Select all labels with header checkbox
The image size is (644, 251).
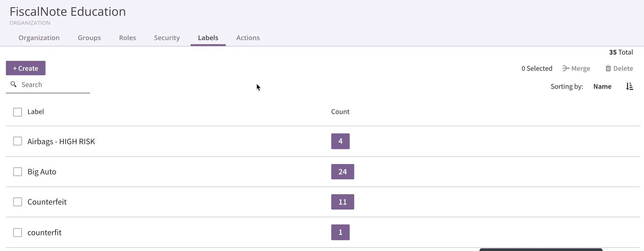point(18,112)
